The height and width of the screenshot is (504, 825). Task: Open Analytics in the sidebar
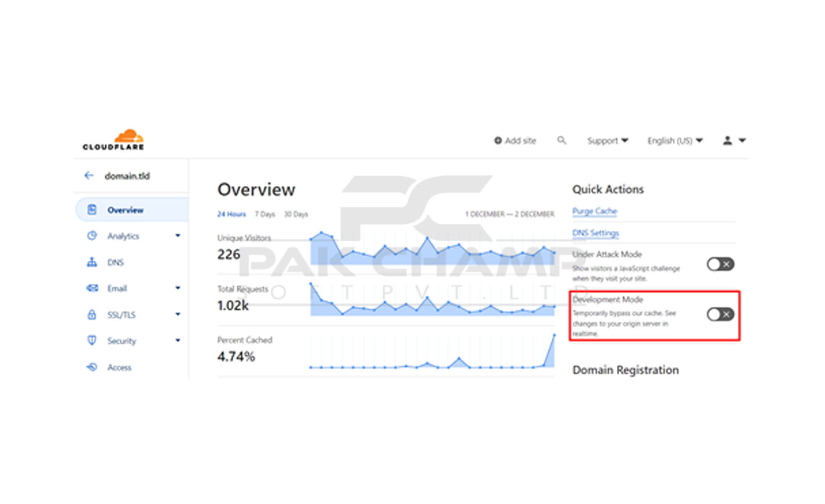click(x=123, y=236)
